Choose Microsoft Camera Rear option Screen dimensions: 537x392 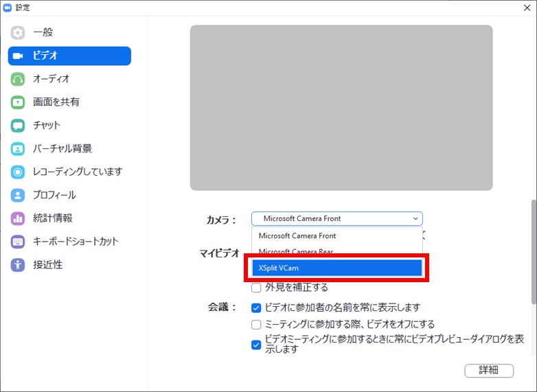[337, 251]
